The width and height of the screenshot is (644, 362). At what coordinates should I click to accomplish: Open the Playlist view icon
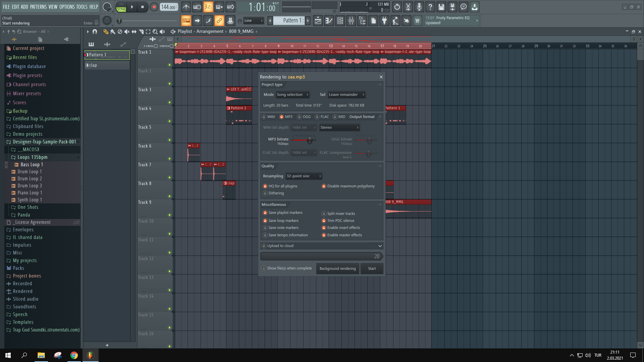tap(318, 21)
